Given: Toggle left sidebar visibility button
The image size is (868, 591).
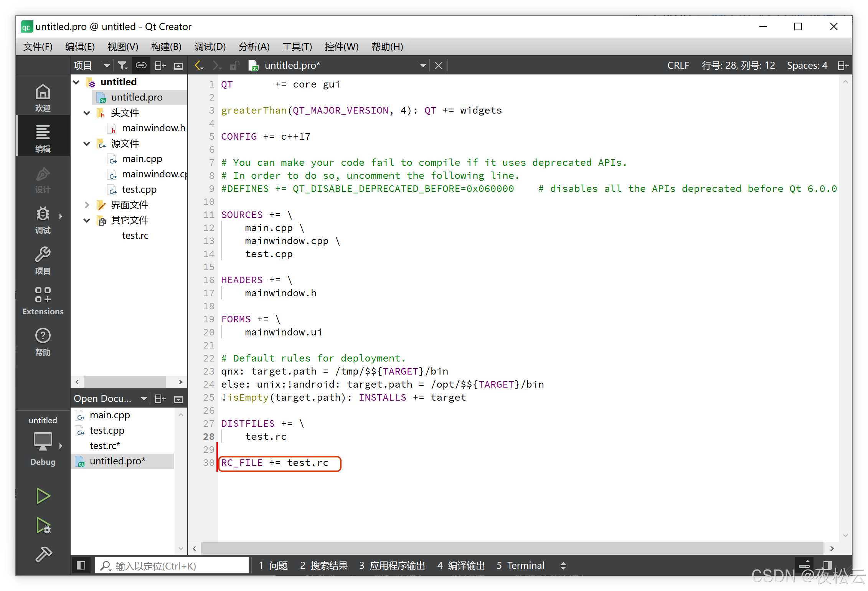Looking at the screenshot, I should (81, 565).
